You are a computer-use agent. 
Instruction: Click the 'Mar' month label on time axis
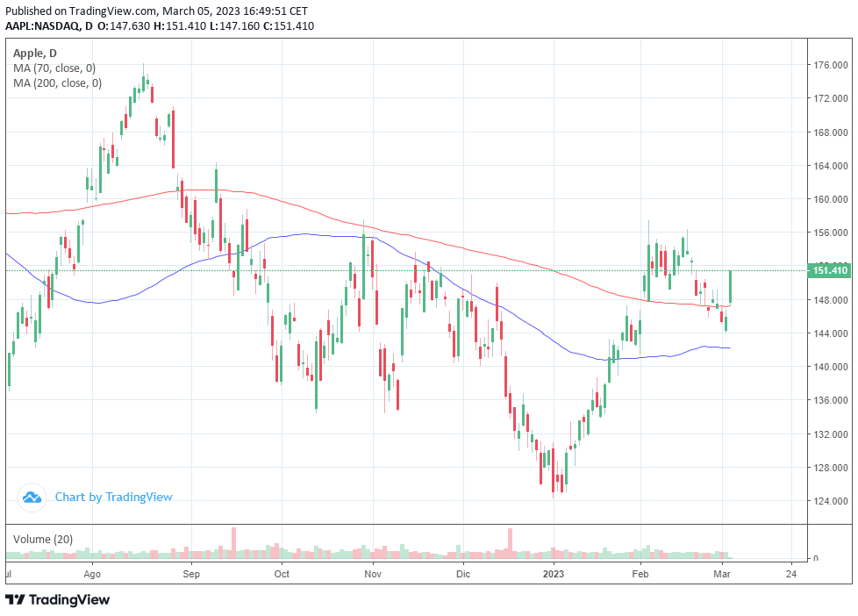pos(722,575)
